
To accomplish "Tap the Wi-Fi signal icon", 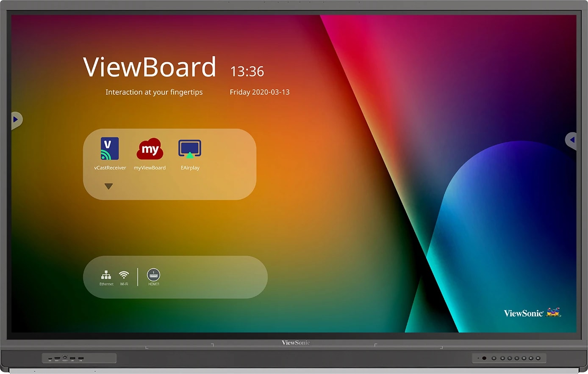I will [x=124, y=275].
